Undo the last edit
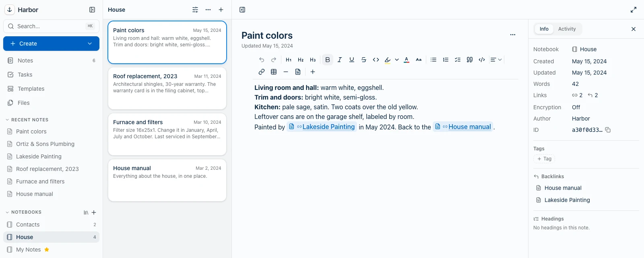The height and width of the screenshot is (258, 644). [x=262, y=60]
